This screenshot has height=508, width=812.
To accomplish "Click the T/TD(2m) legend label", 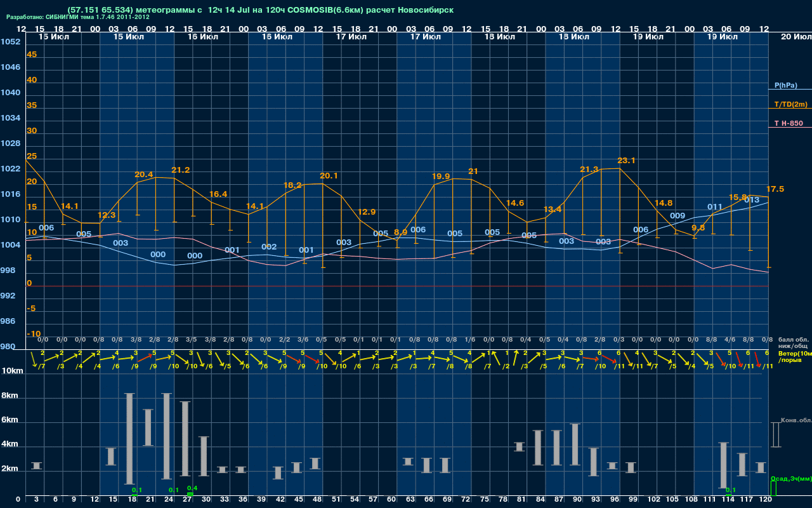I will tap(790, 104).
